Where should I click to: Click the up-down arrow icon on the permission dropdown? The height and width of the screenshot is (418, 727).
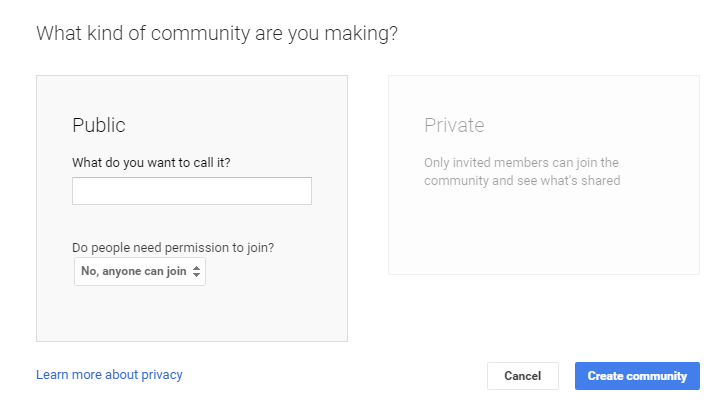[197, 271]
